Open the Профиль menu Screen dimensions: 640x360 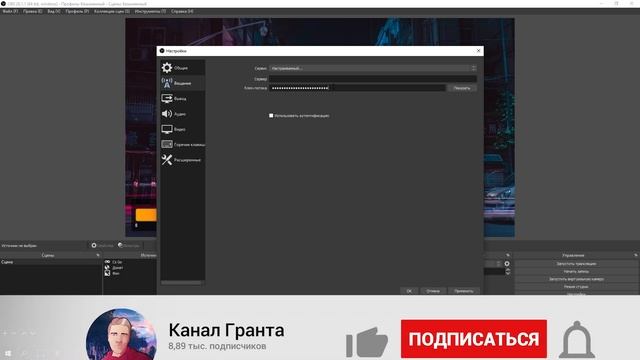pyautogui.click(x=77, y=11)
